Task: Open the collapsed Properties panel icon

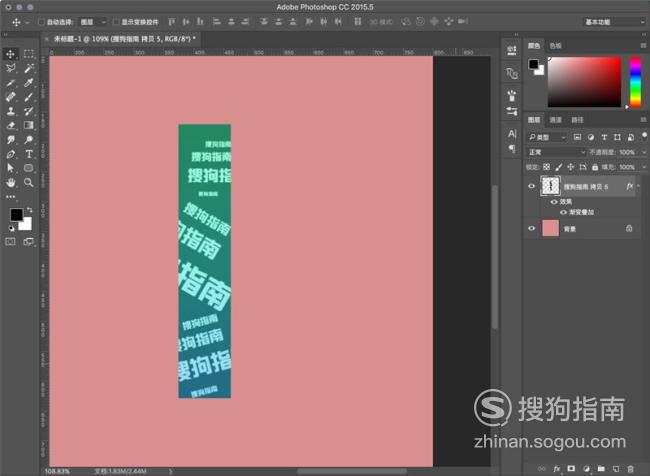Action: coord(512,50)
